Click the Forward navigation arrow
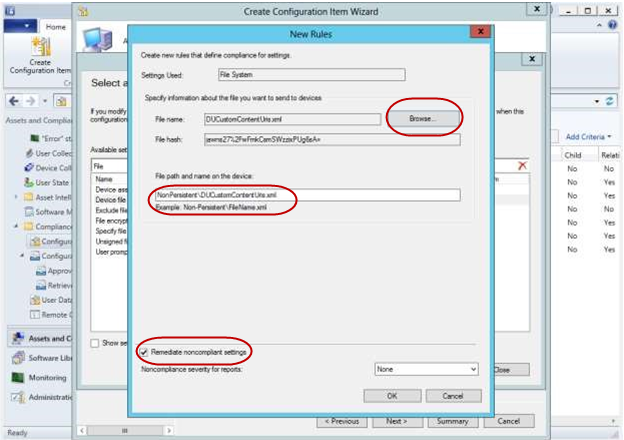 (x=31, y=101)
